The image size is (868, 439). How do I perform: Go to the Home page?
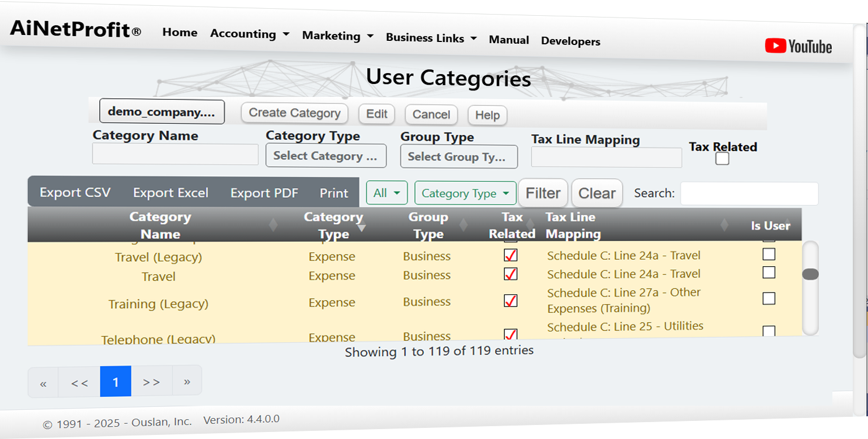180,33
